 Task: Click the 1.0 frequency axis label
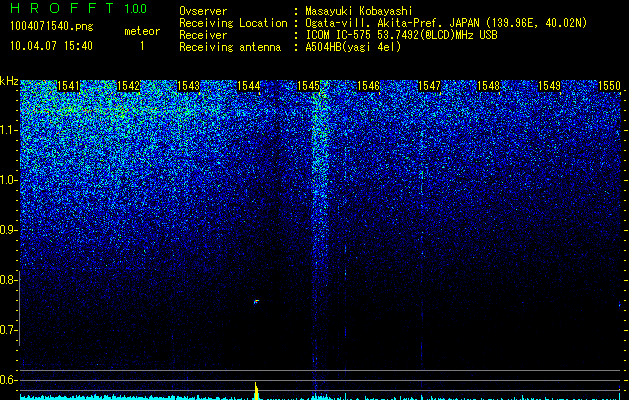9,181
